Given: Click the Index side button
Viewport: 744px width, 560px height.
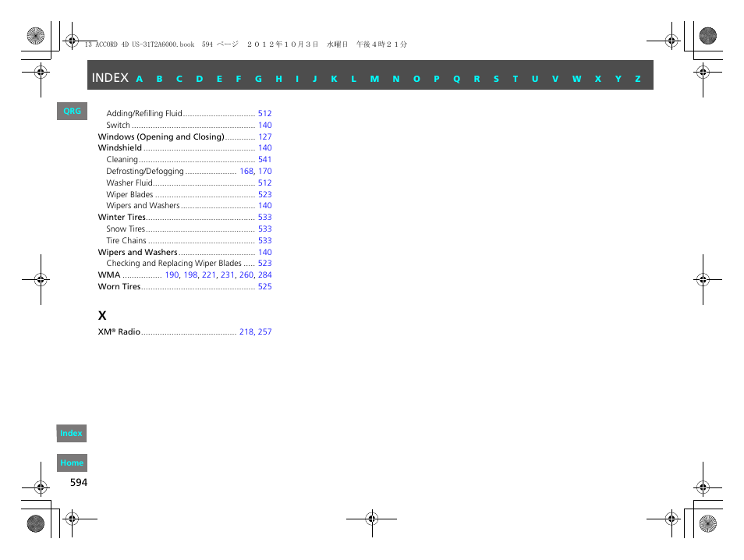Looking at the screenshot, I should (x=72, y=434).
